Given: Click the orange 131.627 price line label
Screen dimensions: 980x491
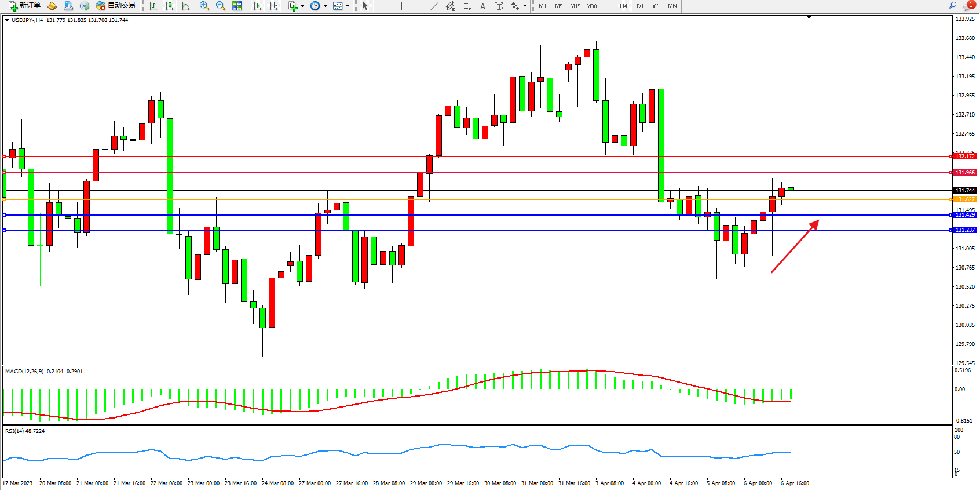Looking at the screenshot, I should tap(965, 199).
